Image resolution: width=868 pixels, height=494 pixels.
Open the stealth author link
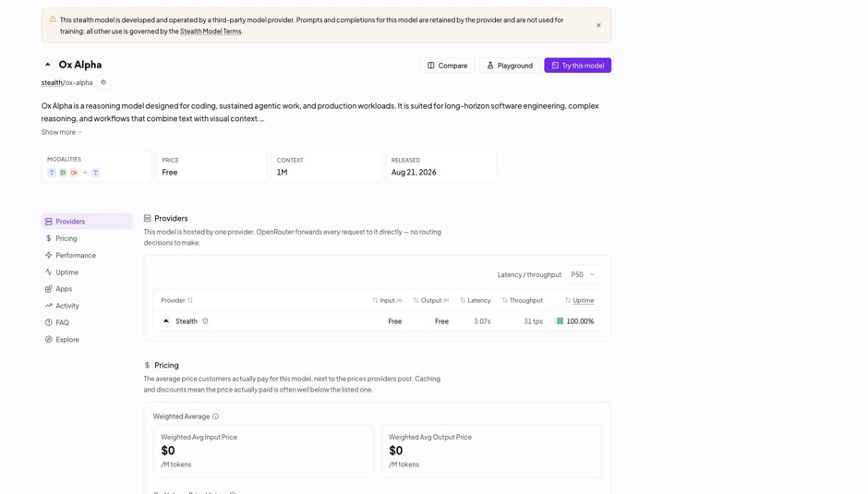point(52,82)
